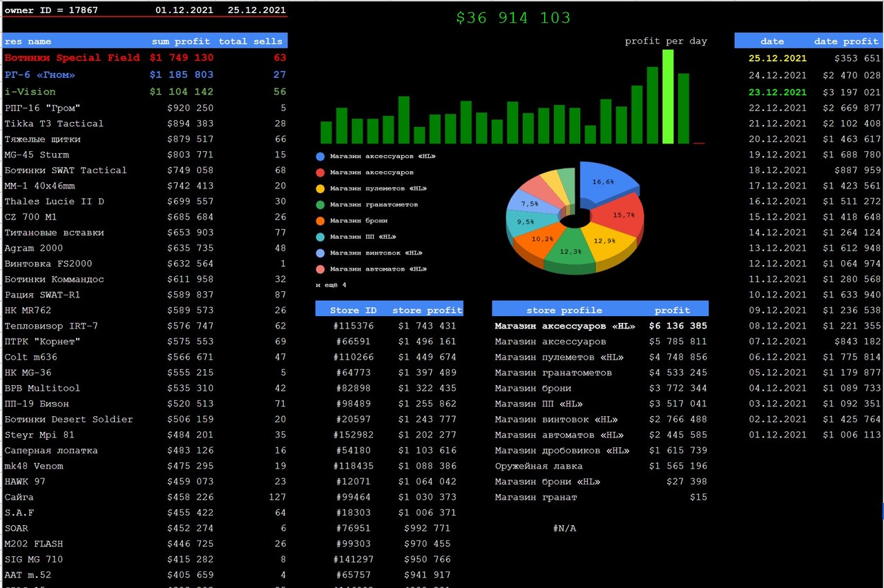Select the '24.12.2021' date cell
The width and height of the screenshot is (884, 588).
778,75
